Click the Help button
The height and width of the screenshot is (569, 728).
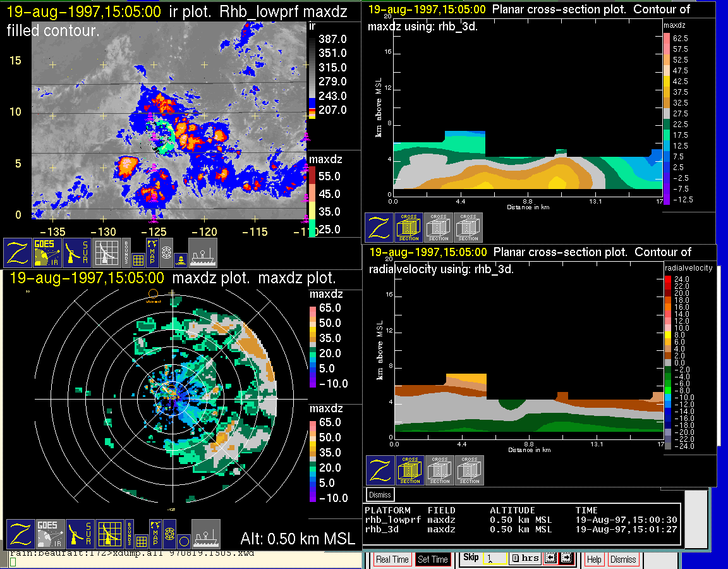pos(594,560)
